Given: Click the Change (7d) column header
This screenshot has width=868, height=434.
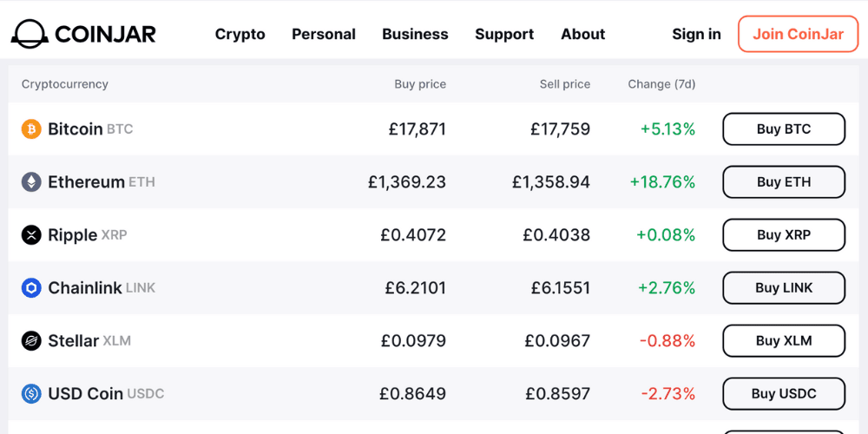Looking at the screenshot, I should pyautogui.click(x=661, y=84).
